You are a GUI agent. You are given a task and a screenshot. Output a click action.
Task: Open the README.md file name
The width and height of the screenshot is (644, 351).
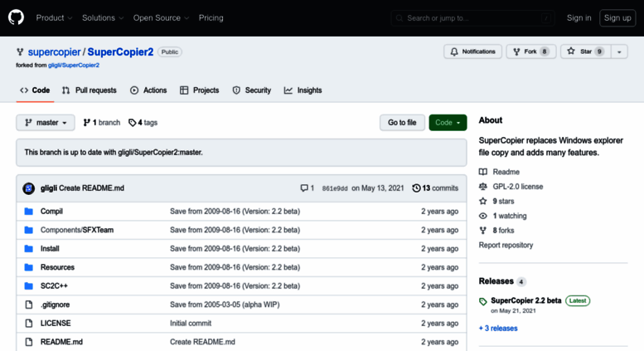pos(61,342)
